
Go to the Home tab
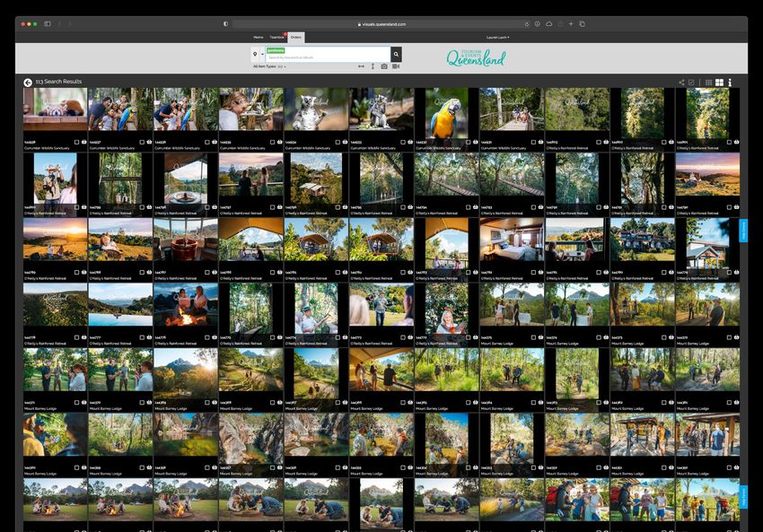(258, 38)
